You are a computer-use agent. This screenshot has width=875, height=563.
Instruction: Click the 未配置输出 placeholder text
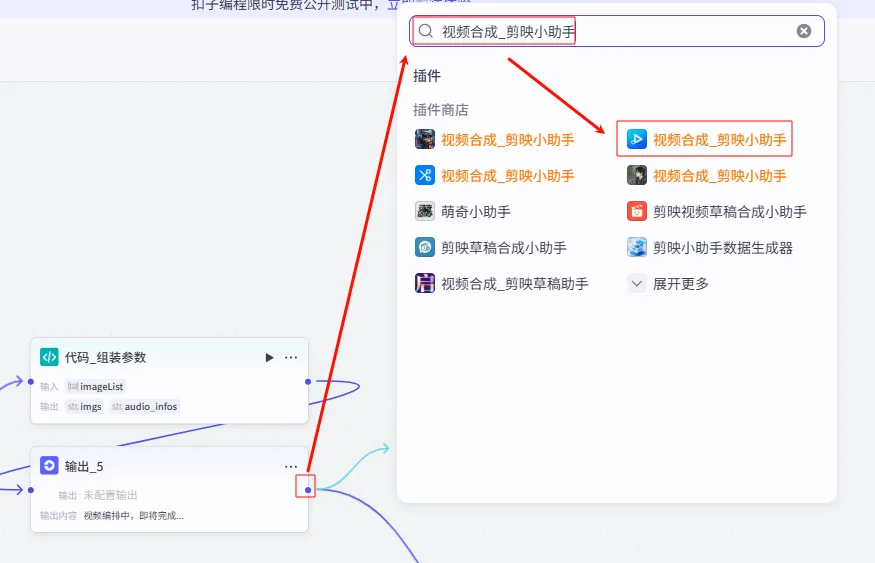click(110, 495)
